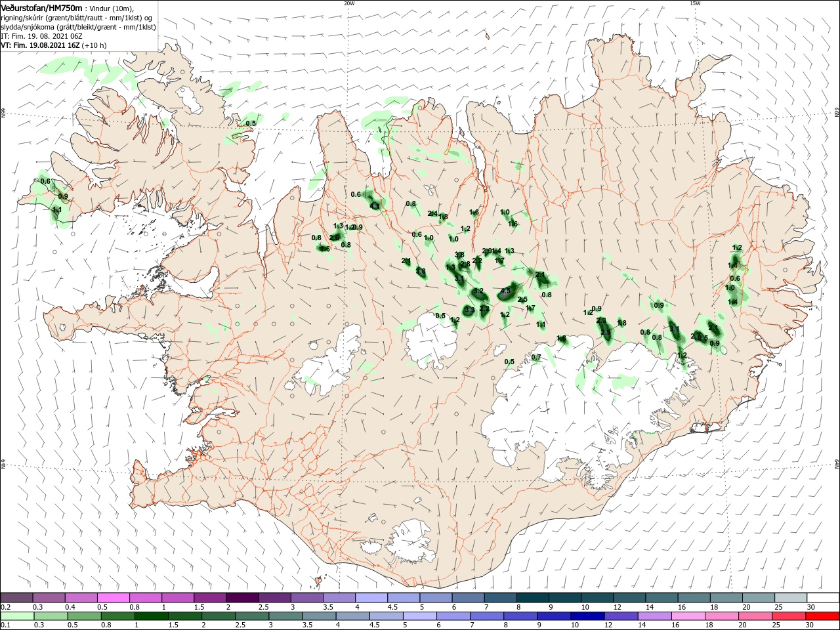The image size is (840, 630).
Task: Click the 20W longitude label
Action: pyautogui.click(x=349, y=3)
